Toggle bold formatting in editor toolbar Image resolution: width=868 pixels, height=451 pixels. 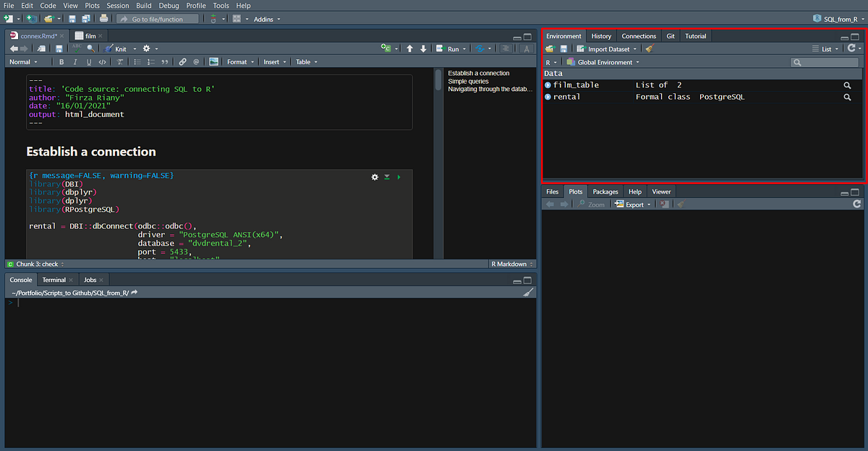(x=61, y=61)
